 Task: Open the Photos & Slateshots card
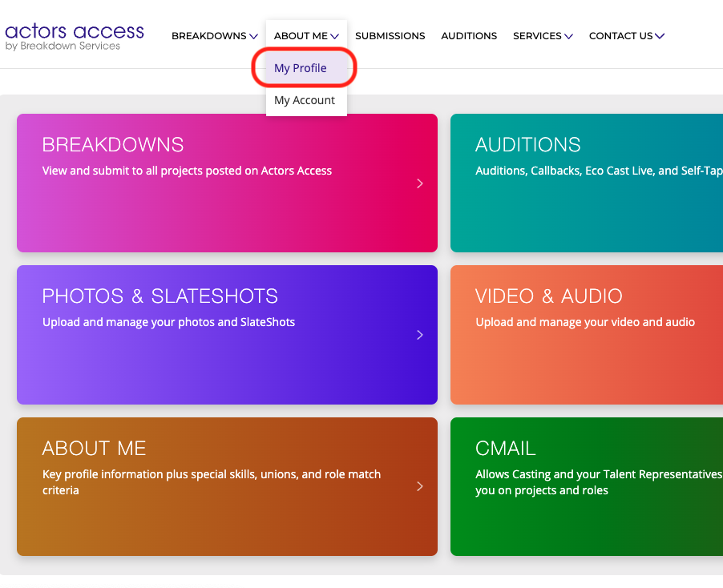tap(227, 335)
